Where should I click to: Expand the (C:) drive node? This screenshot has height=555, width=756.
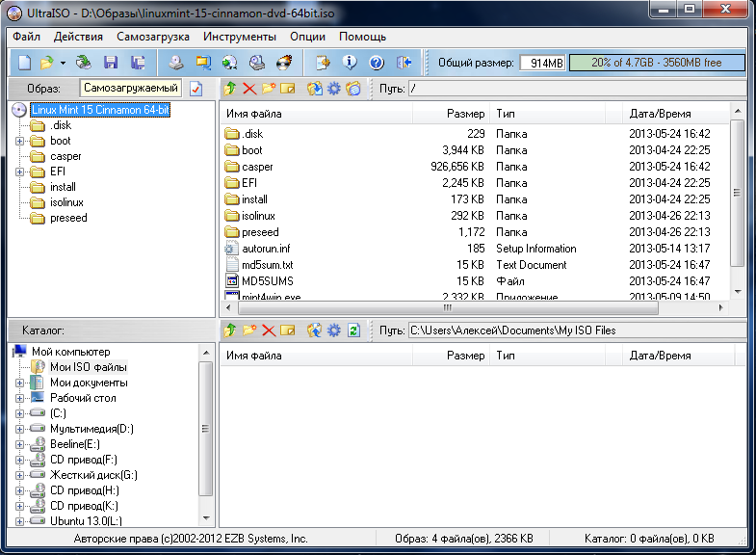pos(19,413)
